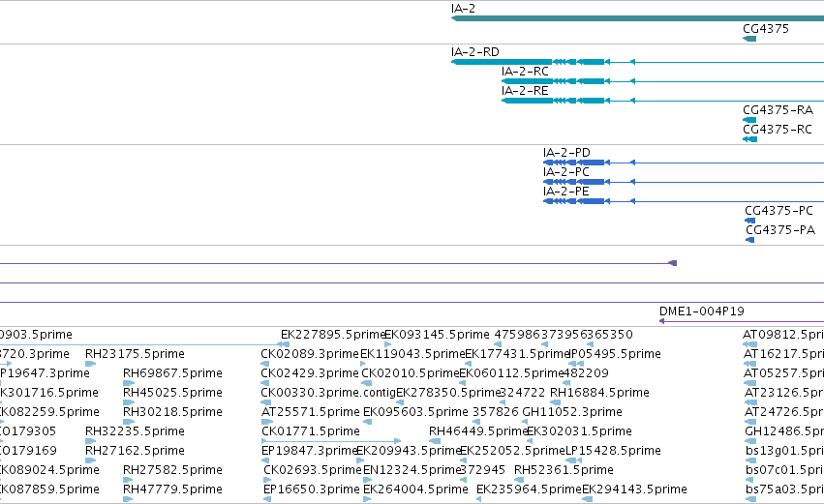
Task: Click the EK093145.5prime EST label
Action: click(x=438, y=335)
